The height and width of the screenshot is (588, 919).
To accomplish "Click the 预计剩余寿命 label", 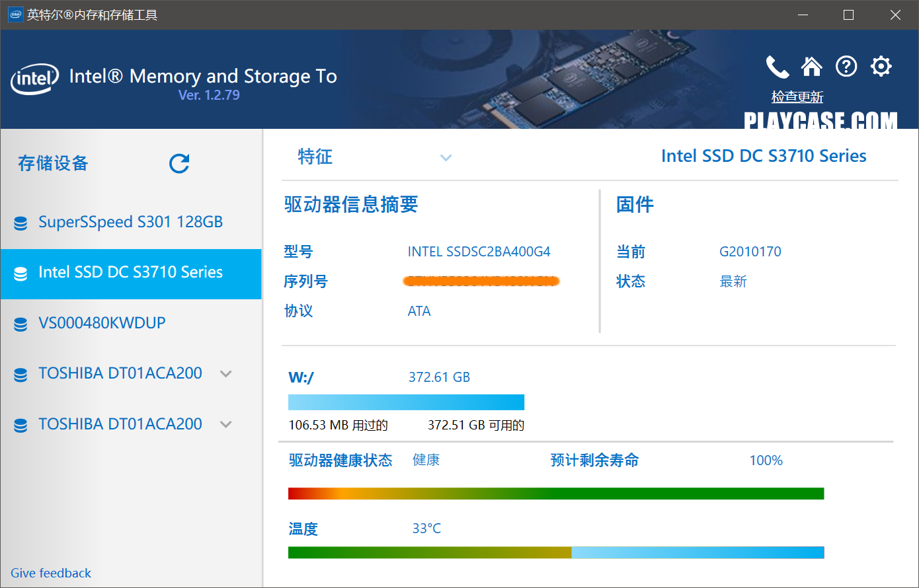I will pos(594,460).
